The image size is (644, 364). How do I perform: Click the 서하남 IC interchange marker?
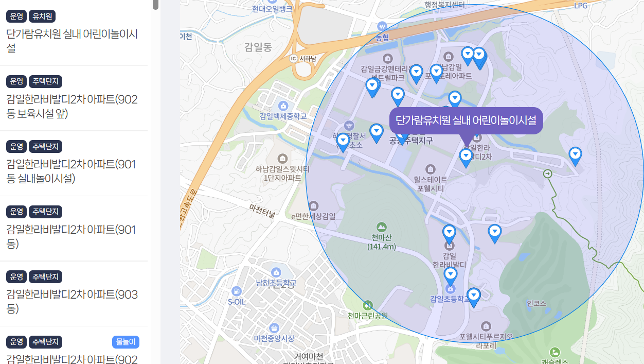[x=294, y=58]
